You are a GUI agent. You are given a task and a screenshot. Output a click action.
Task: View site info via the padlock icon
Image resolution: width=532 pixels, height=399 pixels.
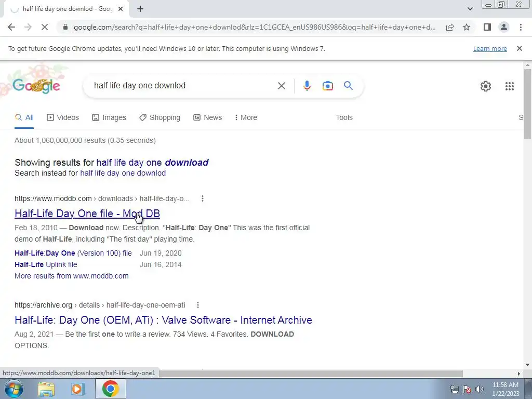(x=65, y=27)
